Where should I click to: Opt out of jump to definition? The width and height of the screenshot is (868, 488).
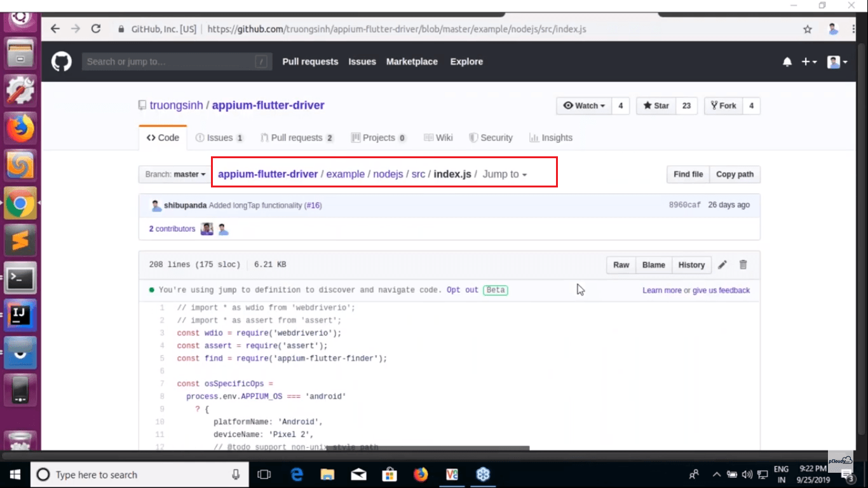(462, 290)
